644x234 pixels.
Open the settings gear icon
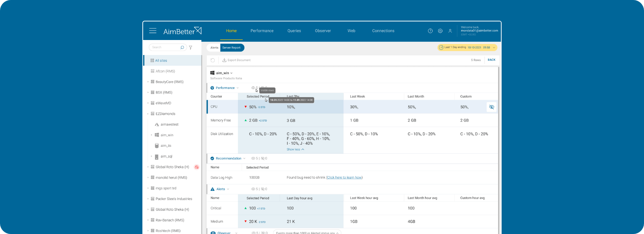(440, 31)
